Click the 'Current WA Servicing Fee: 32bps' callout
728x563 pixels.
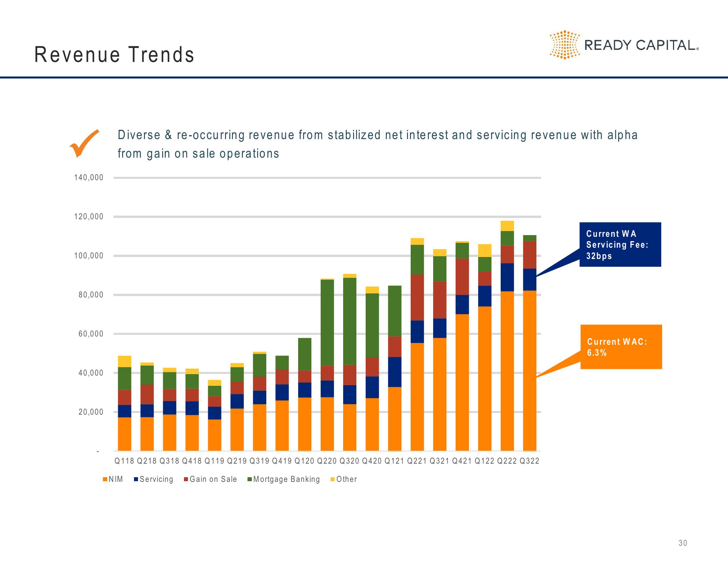click(620, 244)
